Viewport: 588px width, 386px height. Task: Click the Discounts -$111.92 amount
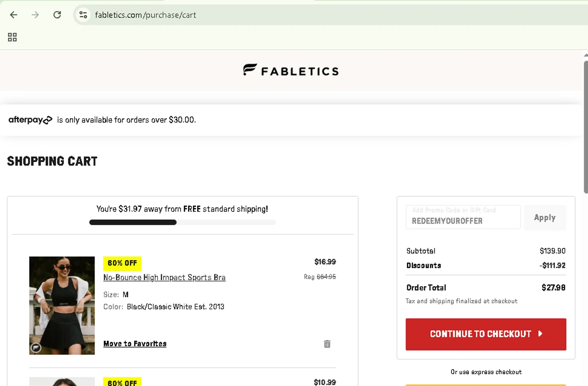(x=552, y=265)
